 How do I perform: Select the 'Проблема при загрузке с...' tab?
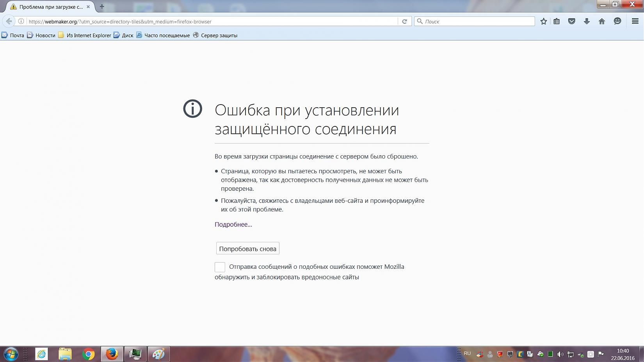tap(50, 7)
